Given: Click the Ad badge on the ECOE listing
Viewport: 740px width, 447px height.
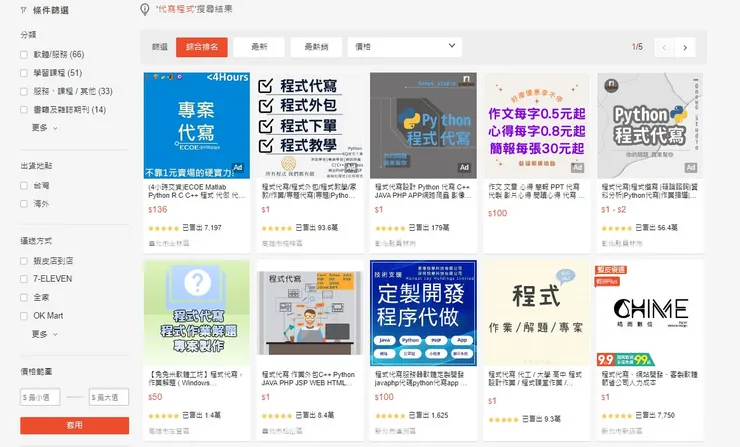Looking at the screenshot, I should pyautogui.click(x=238, y=168).
